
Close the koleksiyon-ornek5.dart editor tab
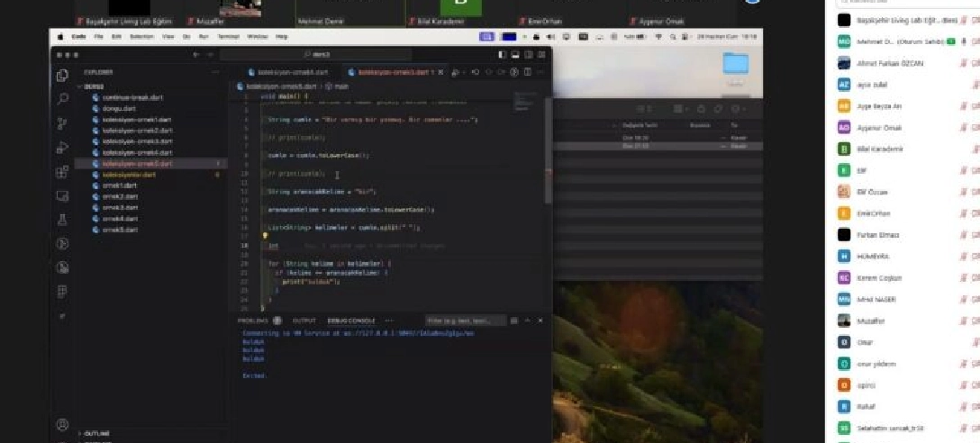tap(441, 72)
